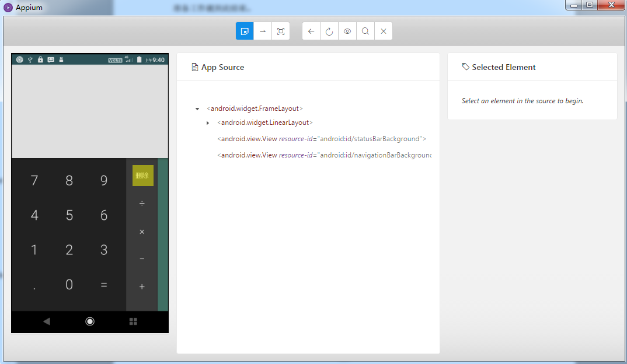Start recording with the eye icon
627x364 pixels.
tap(347, 31)
